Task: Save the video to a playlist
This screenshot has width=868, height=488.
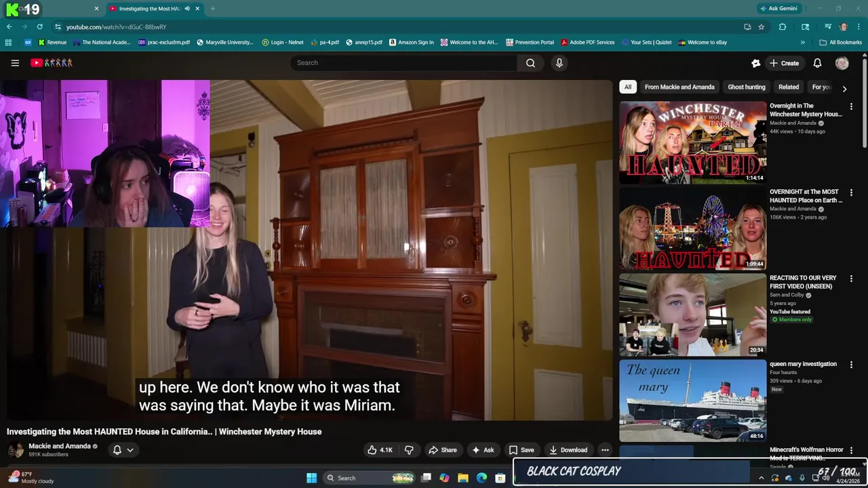Action: click(521, 450)
